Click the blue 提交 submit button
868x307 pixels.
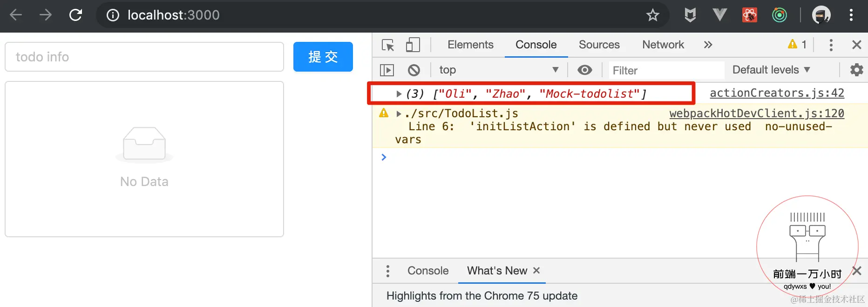pos(323,57)
